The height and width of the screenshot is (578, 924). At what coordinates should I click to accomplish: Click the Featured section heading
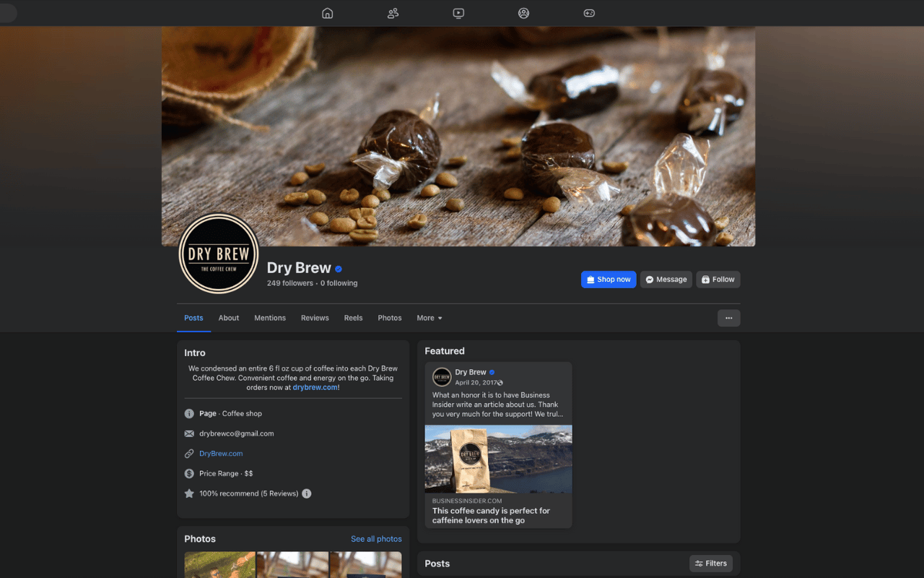point(445,351)
